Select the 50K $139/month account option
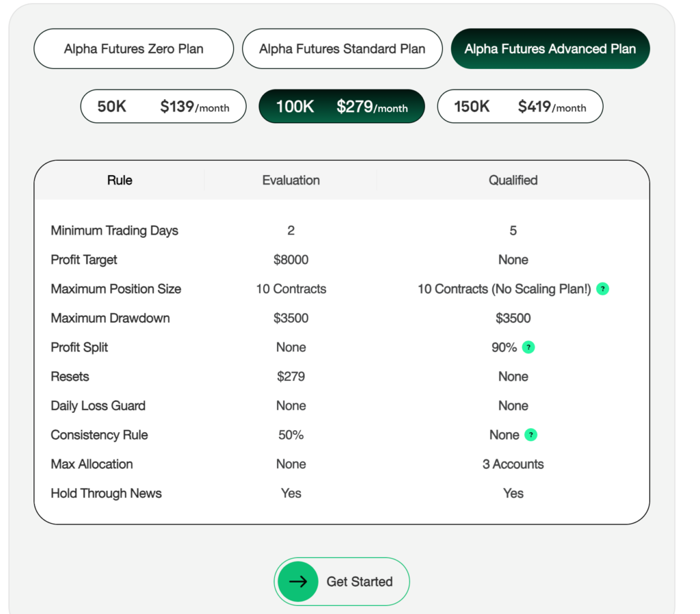The image size is (700, 614). coord(163,107)
